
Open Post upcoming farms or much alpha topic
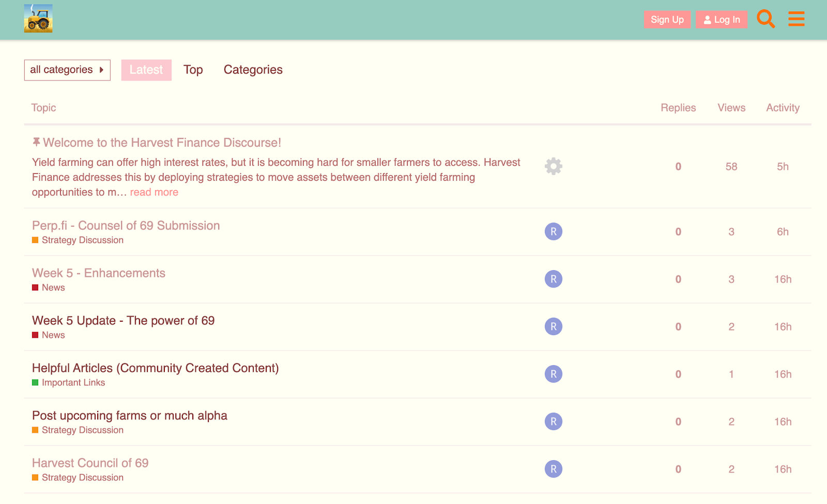pyautogui.click(x=130, y=416)
